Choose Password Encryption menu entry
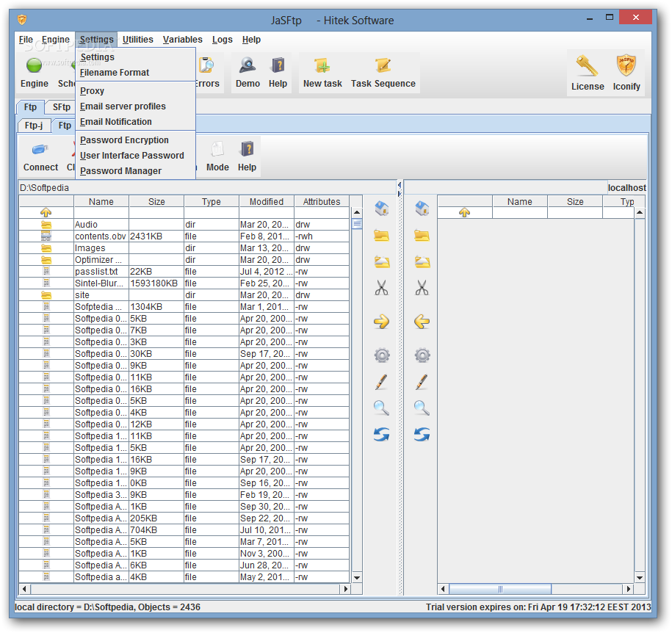Image resolution: width=672 pixels, height=633 pixels. coord(135,140)
